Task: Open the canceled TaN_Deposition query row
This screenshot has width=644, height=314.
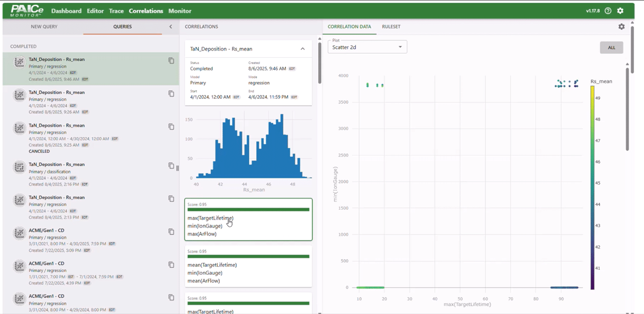Action: (x=91, y=138)
